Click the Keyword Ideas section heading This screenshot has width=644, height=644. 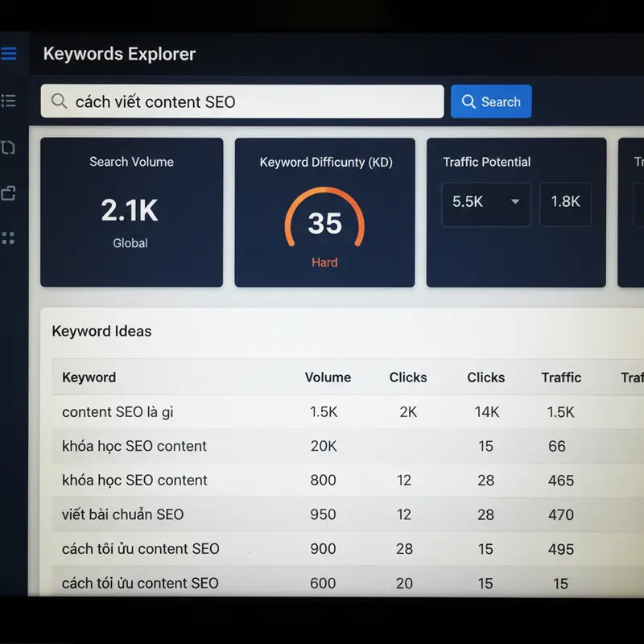click(101, 331)
